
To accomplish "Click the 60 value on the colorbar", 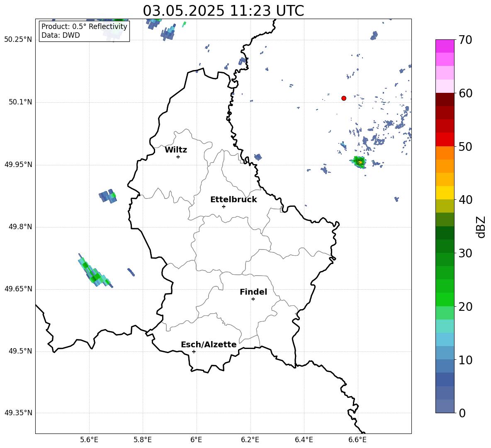I will point(465,93).
